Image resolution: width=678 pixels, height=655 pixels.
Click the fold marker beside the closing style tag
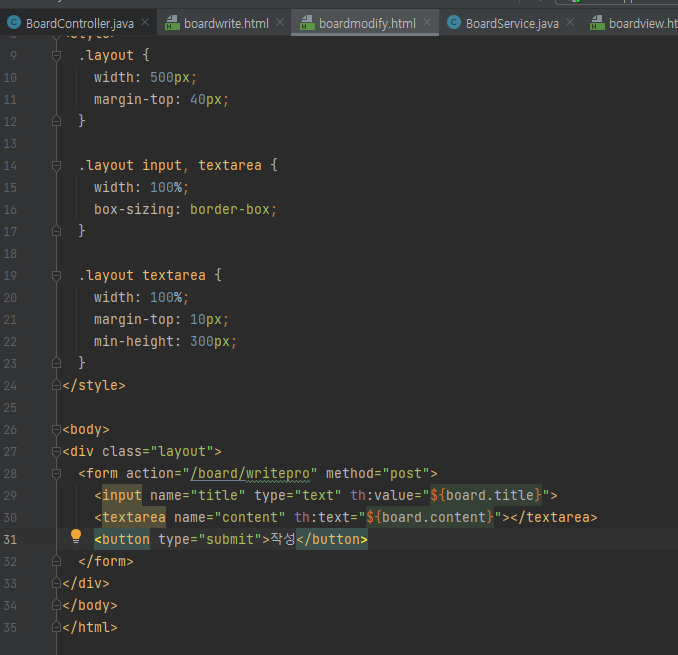tap(56, 385)
